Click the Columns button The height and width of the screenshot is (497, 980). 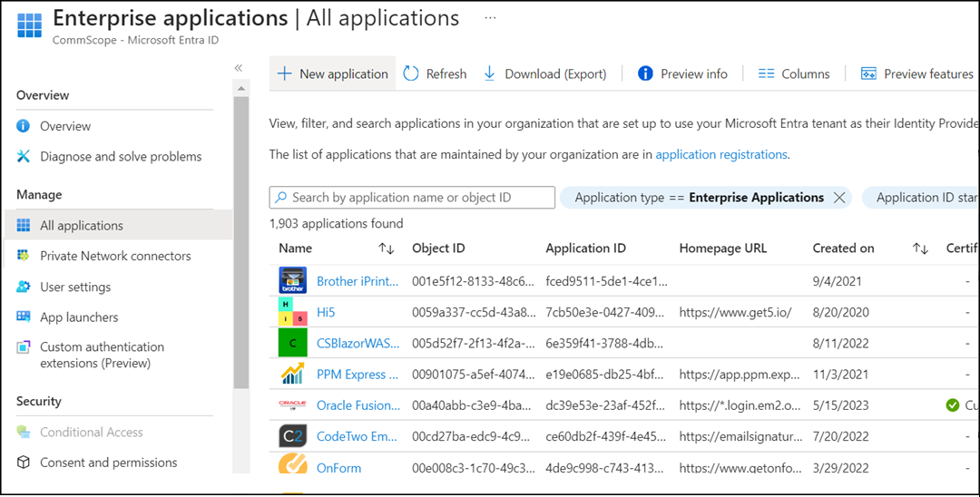pyautogui.click(x=794, y=73)
